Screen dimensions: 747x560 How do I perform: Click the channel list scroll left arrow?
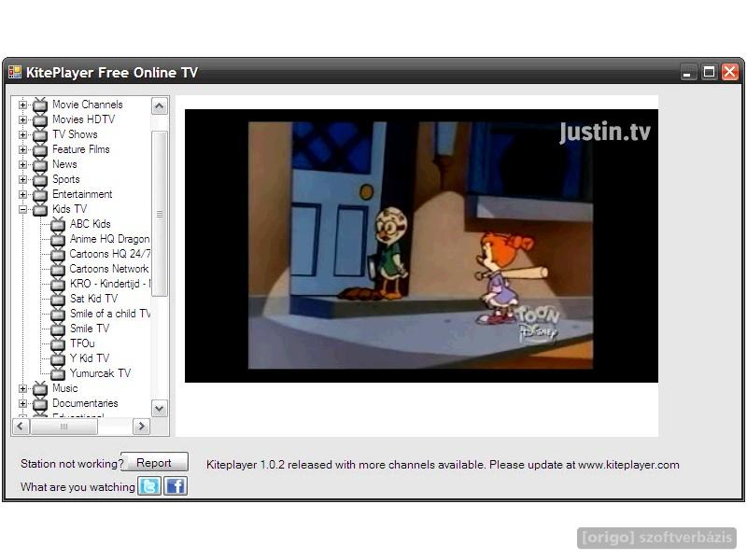coord(20,426)
